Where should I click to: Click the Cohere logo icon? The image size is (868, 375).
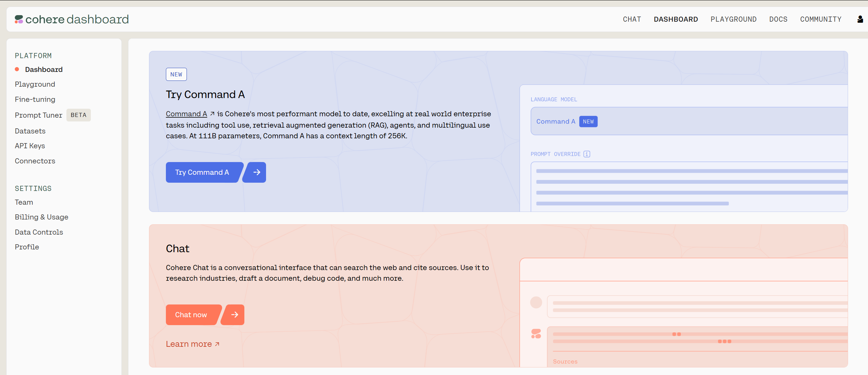coord(19,19)
